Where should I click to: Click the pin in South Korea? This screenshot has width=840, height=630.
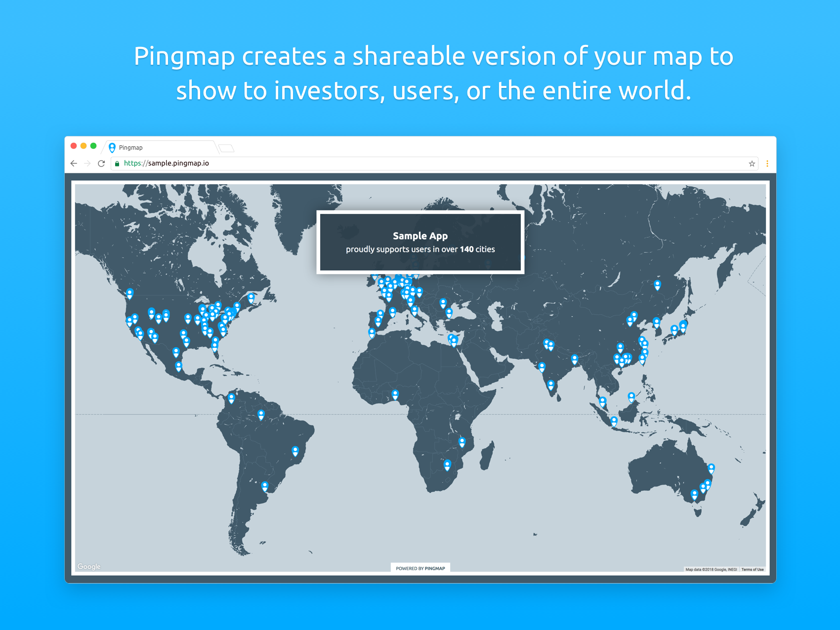(656, 322)
